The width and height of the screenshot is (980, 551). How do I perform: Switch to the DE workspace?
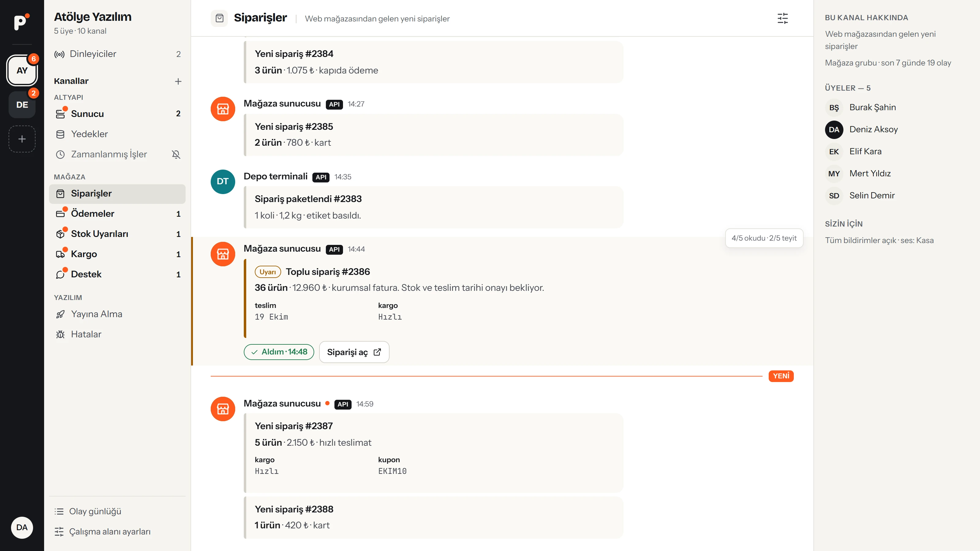coord(22,105)
